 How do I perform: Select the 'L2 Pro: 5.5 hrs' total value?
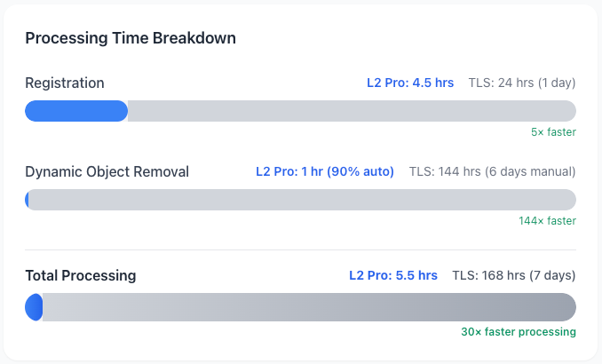tap(393, 275)
